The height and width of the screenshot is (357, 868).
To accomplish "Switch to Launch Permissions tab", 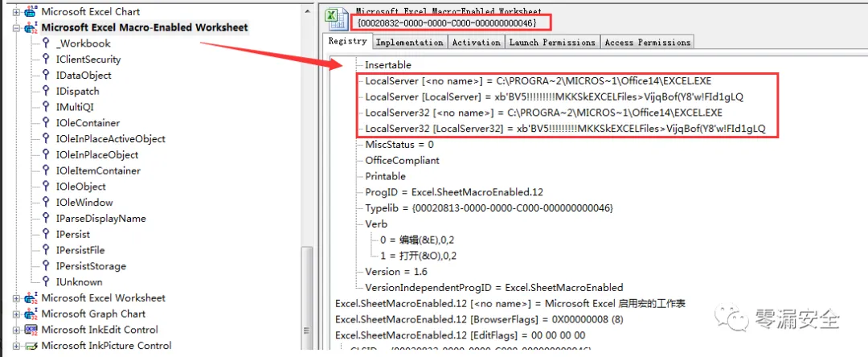I will click(552, 42).
